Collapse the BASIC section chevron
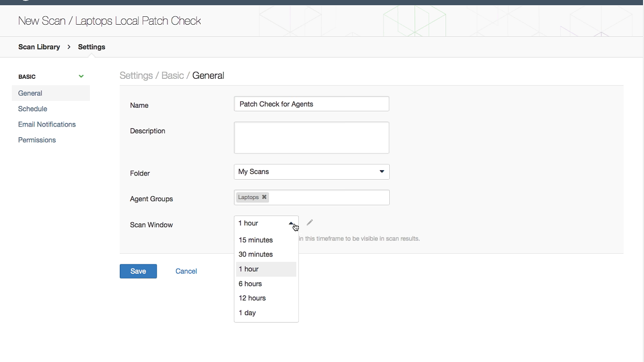644x362 pixels. tap(81, 77)
